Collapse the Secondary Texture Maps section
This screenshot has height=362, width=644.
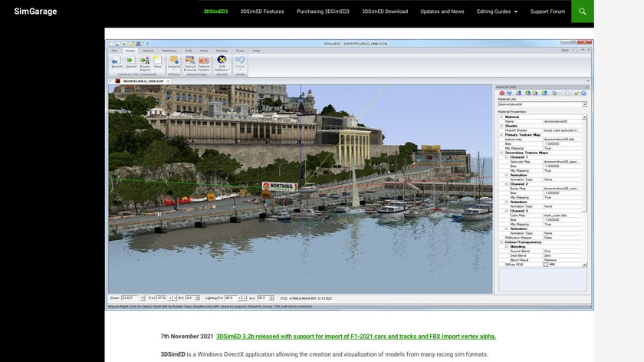pos(501,153)
